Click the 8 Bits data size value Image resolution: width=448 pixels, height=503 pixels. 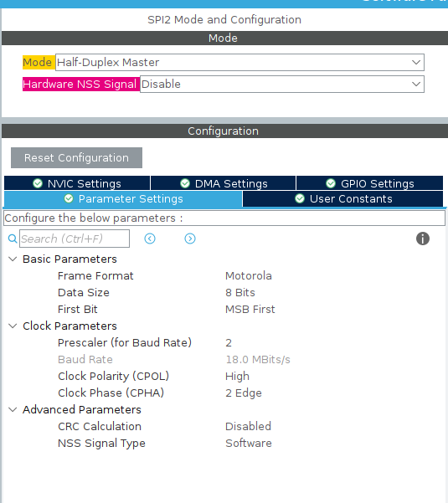pyautogui.click(x=240, y=293)
